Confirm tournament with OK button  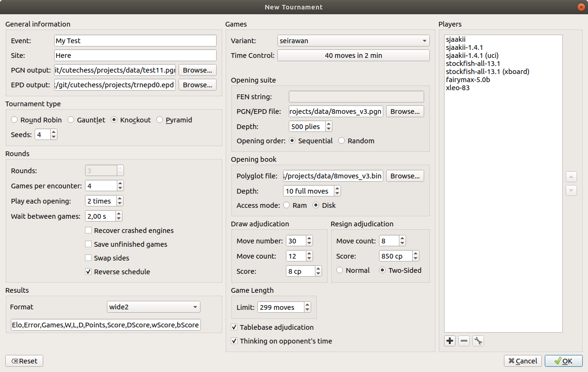(x=564, y=361)
